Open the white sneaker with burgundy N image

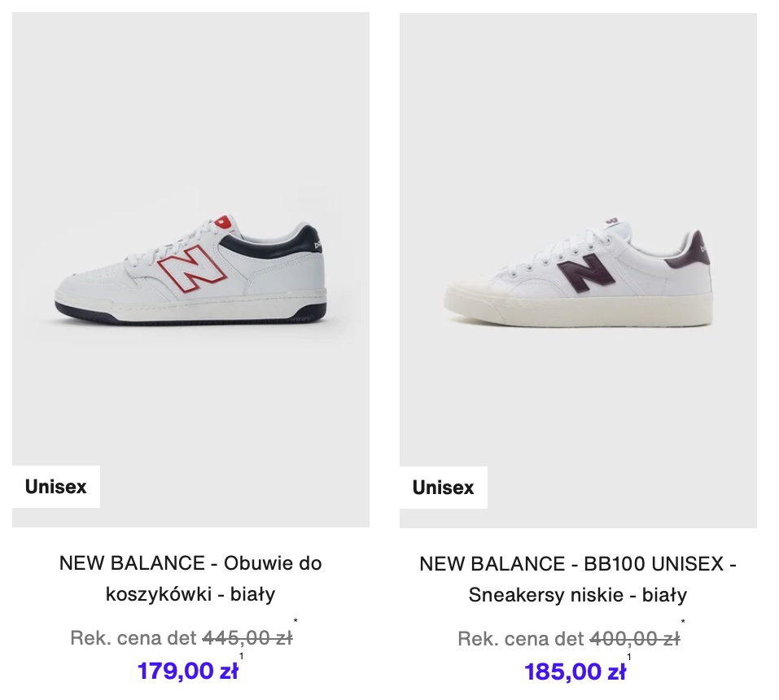tap(578, 270)
